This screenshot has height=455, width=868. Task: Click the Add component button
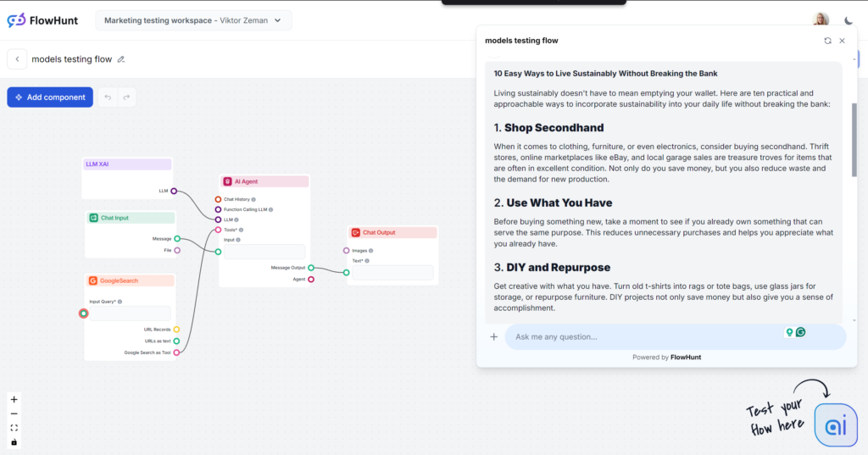(50, 97)
